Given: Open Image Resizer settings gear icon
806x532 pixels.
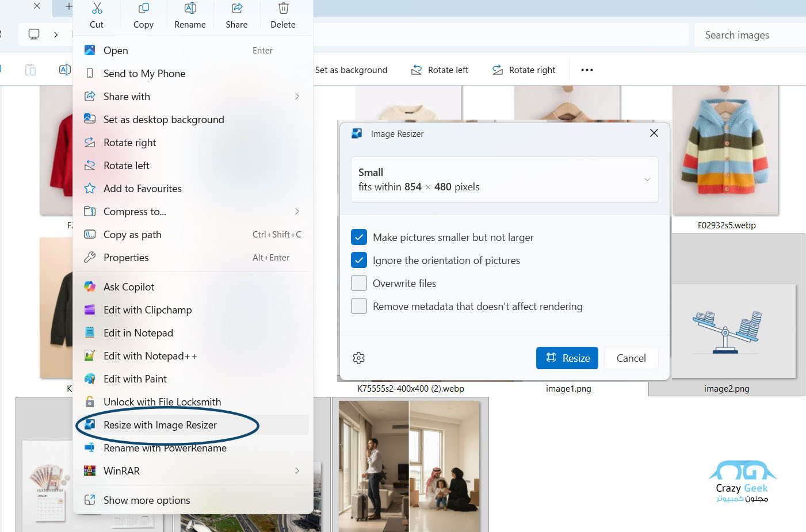Looking at the screenshot, I should coord(359,358).
